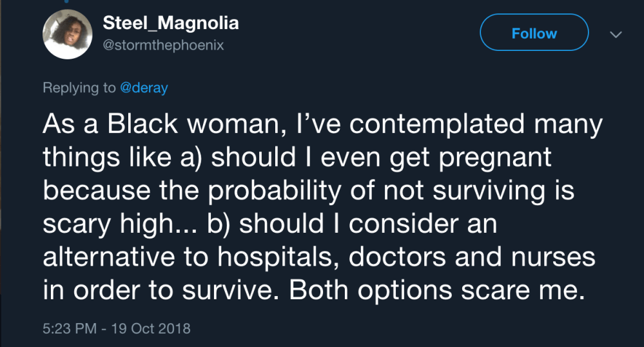Screen dimensions: 644x347
Task: Expand the tweet options chevron
Action: tap(616, 34)
